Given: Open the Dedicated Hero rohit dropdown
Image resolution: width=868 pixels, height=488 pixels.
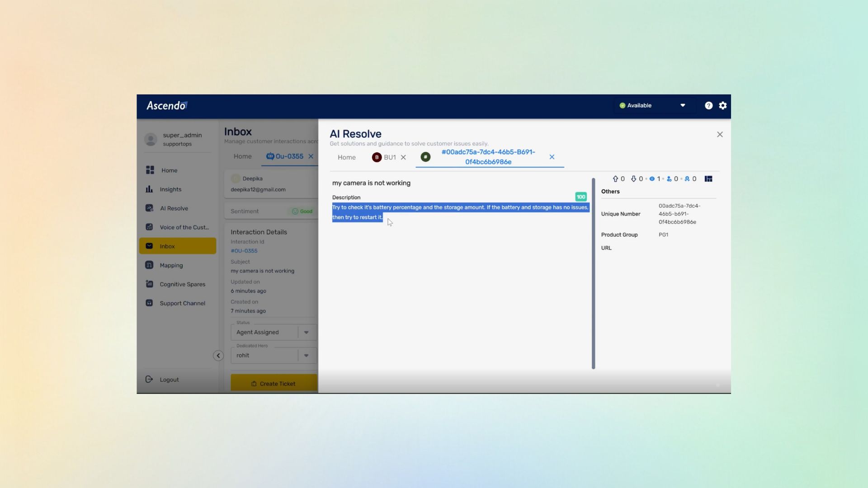Looking at the screenshot, I should coord(306,355).
